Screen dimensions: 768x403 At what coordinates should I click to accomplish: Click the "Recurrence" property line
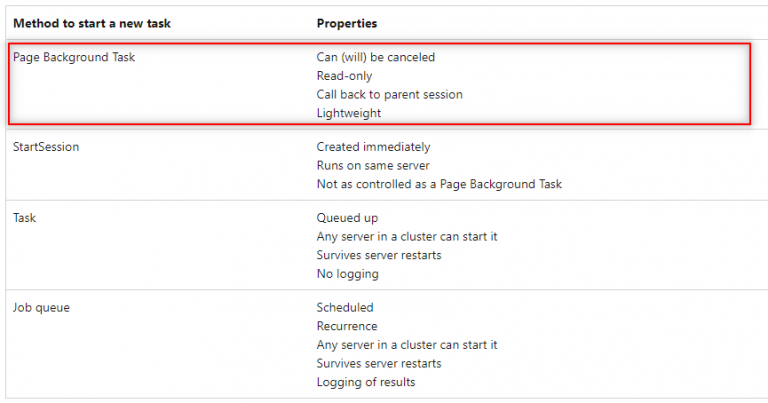coord(347,326)
